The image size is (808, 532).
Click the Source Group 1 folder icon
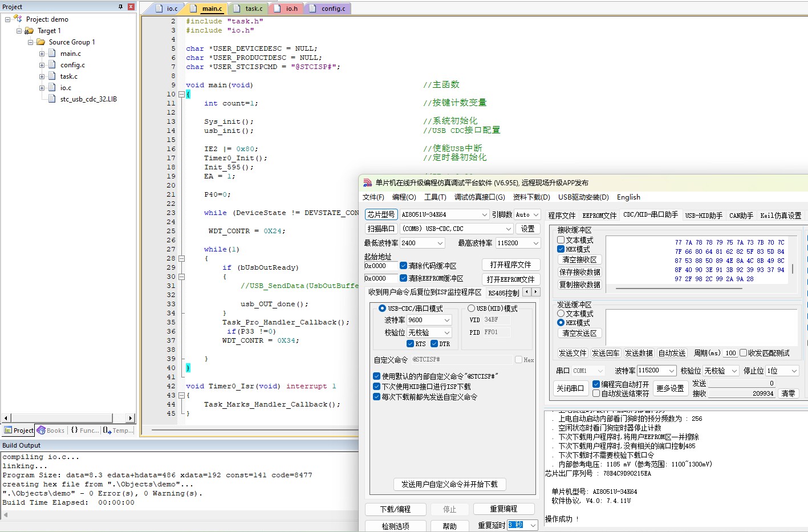click(x=40, y=42)
